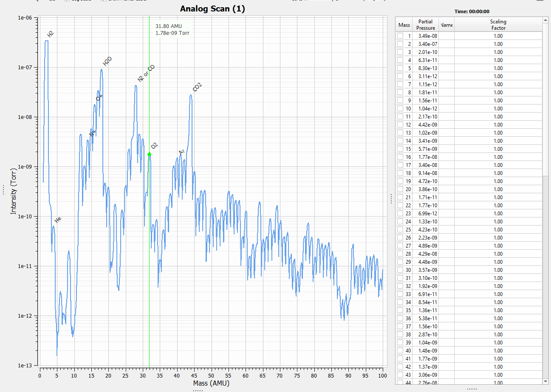
Task: Click the Time: 00:00:00 label
Action: [x=472, y=11]
